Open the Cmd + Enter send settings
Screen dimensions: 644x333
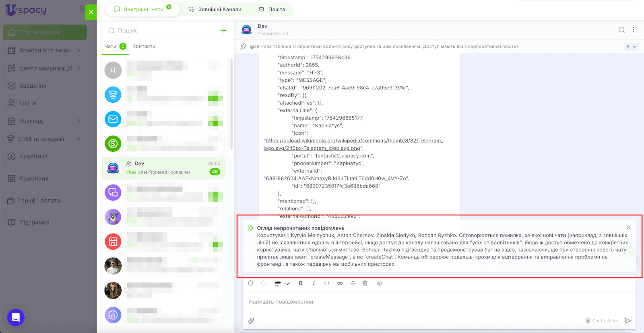tap(602, 321)
